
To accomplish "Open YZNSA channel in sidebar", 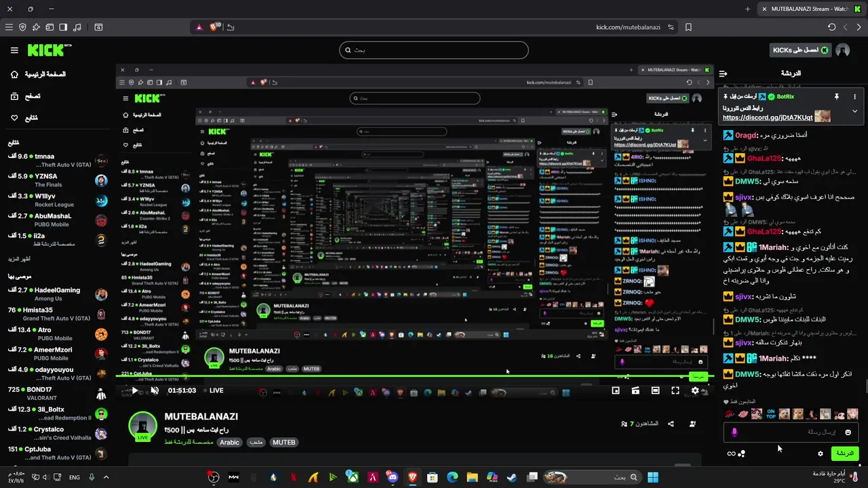I will pyautogui.click(x=58, y=180).
